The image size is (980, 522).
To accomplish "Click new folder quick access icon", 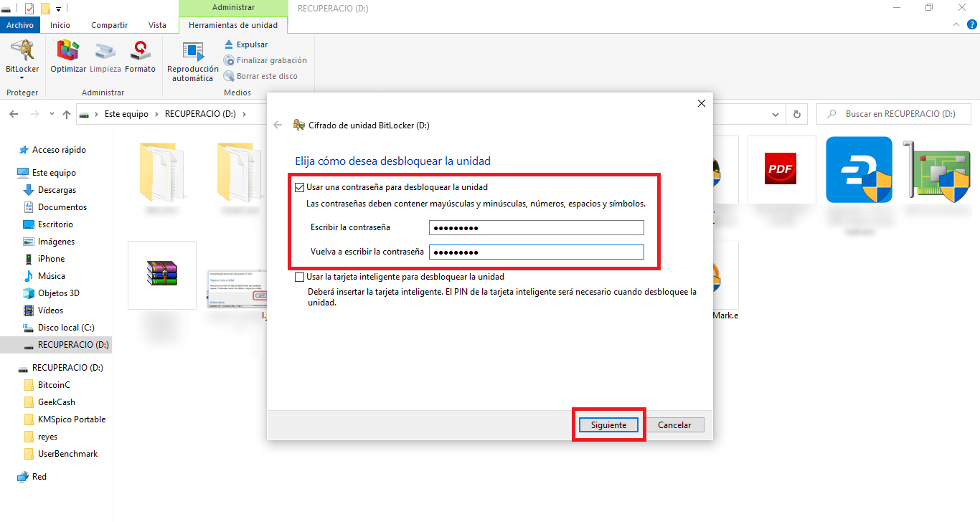I will pos(45,9).
